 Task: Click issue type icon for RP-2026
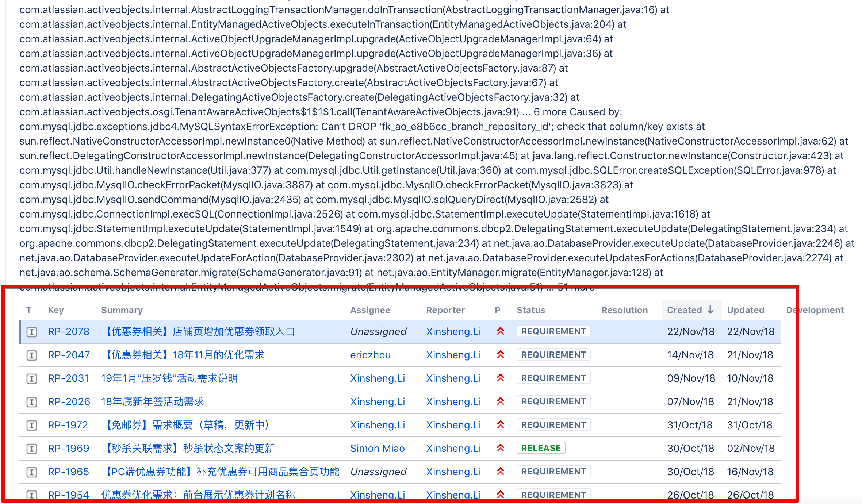[x=32, y=402]
